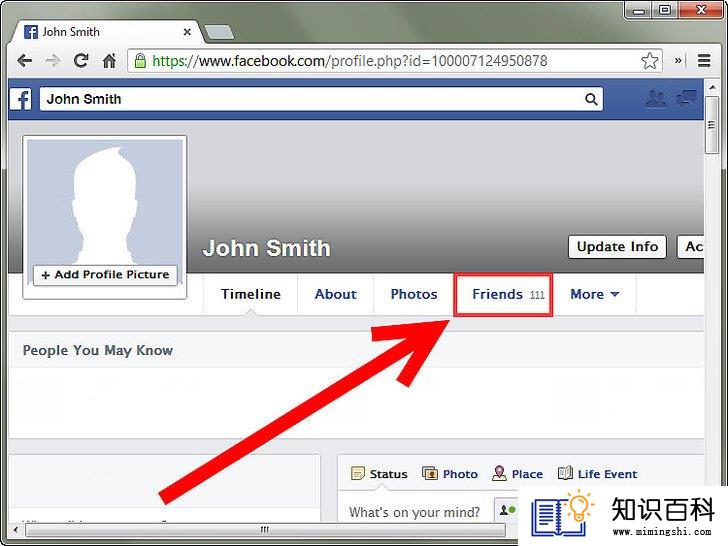Click the vertical scrollbar up arrow
728x546 pixels.
[x=712, y=87]
